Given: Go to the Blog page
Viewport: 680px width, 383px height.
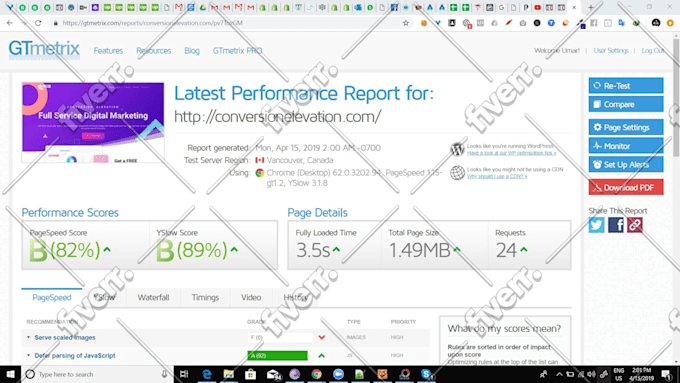Looking at the screenshot, I should pos(192,51).
